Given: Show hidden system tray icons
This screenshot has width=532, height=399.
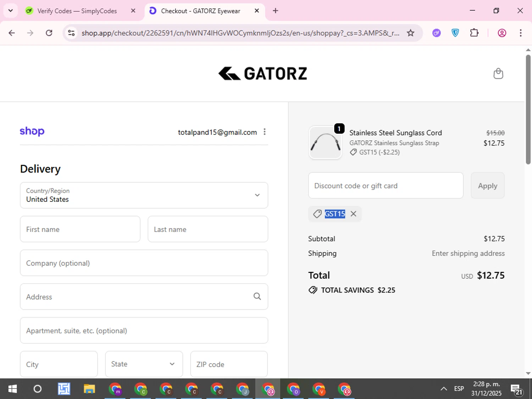Looking at the screenshot, I should [x=444, y=389].
